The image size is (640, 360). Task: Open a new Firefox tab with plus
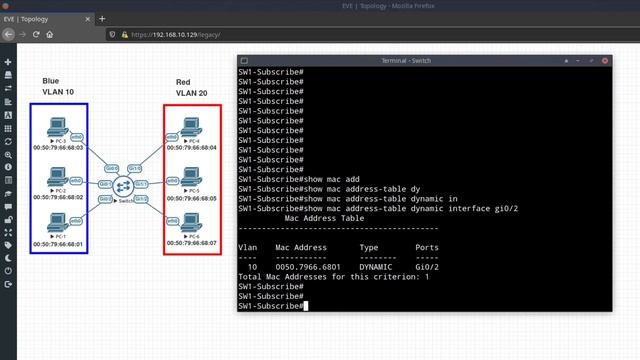102,19
